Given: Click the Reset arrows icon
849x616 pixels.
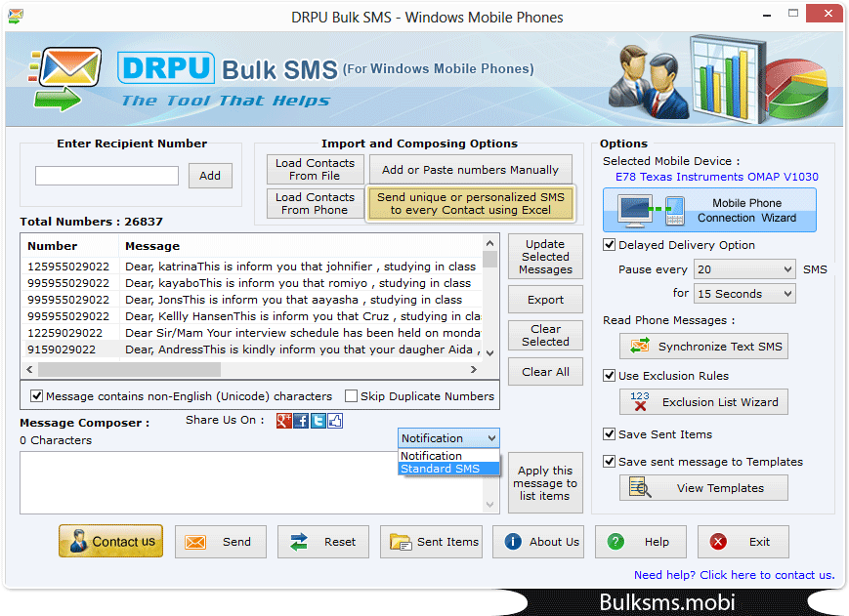Looking at the screenshot, I should click(298, 542).
